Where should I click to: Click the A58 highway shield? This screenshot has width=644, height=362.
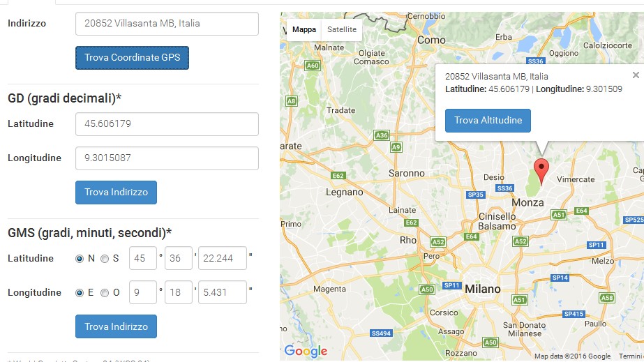[x=606, y=298]
